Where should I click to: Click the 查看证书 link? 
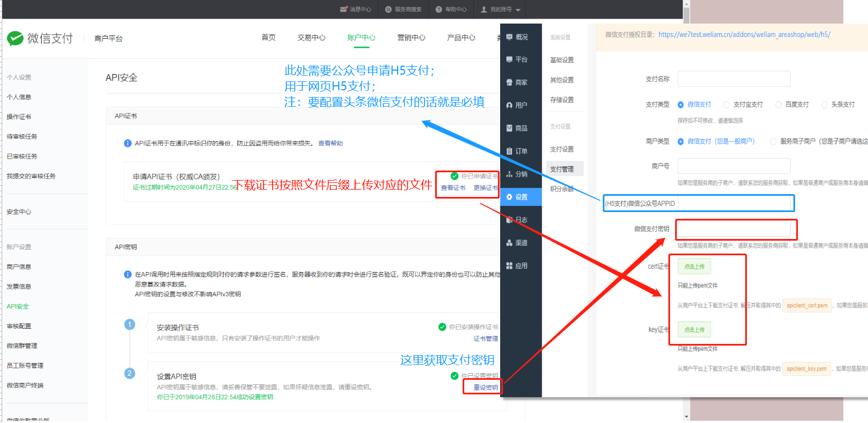pyautogui.click(x=453, y=188)
